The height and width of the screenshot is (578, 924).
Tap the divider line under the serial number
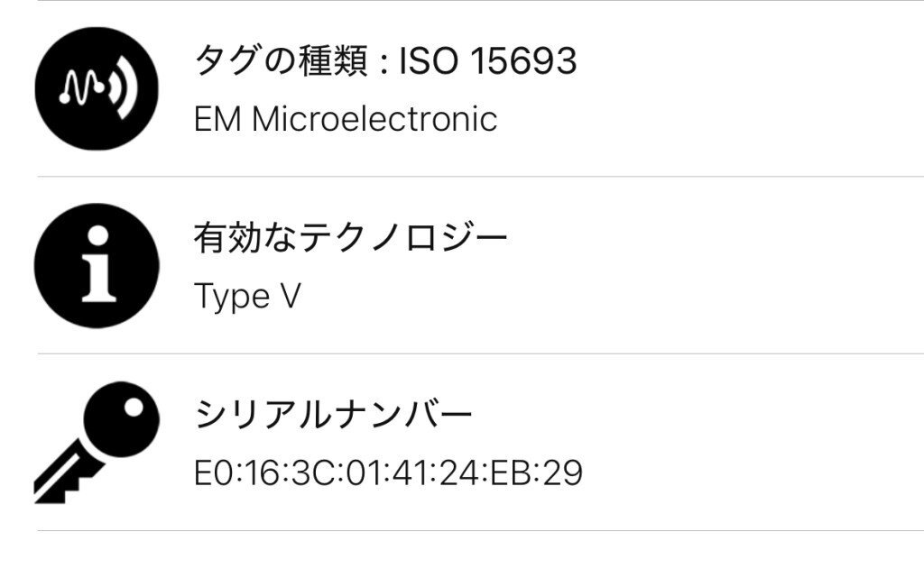pos(480,530)
